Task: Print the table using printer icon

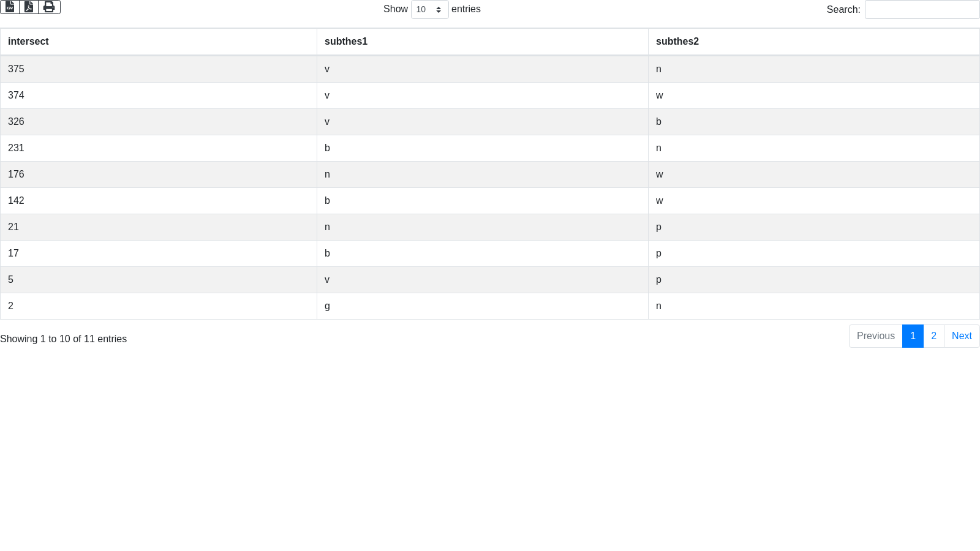Action: pyautogui.click(x=49, y=7)
